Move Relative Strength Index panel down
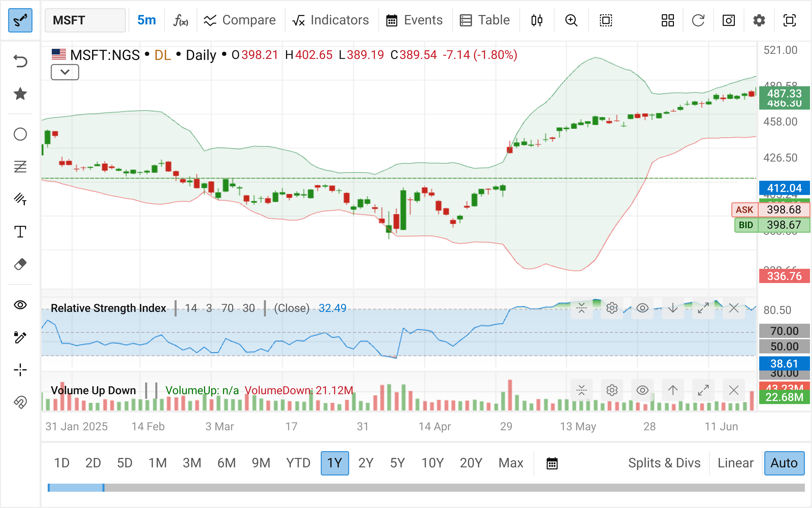 (673, 308)
